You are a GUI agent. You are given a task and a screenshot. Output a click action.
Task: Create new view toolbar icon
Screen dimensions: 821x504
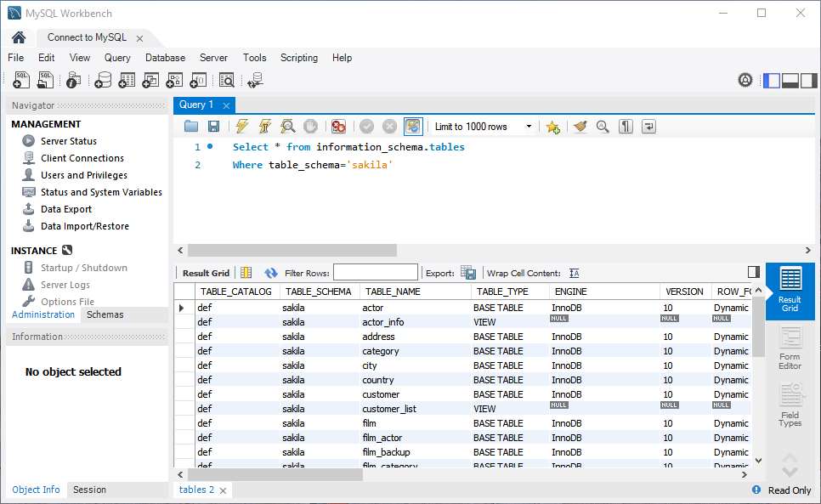coord(150,80)
